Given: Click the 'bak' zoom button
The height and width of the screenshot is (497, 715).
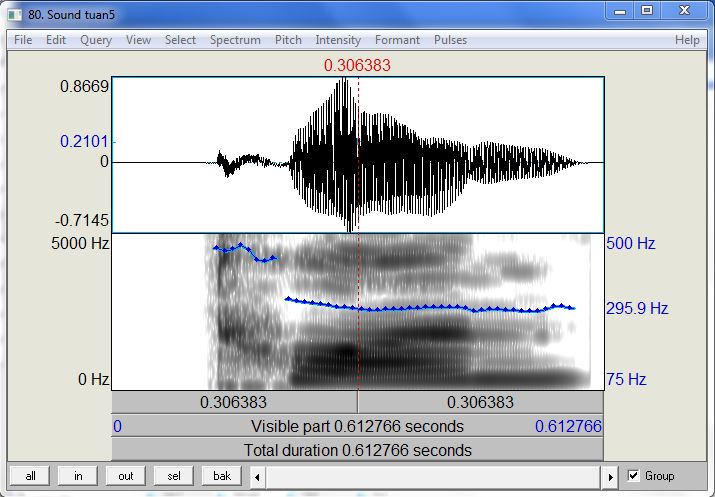Looking at the screenshot, I should [x=222, y=476].
